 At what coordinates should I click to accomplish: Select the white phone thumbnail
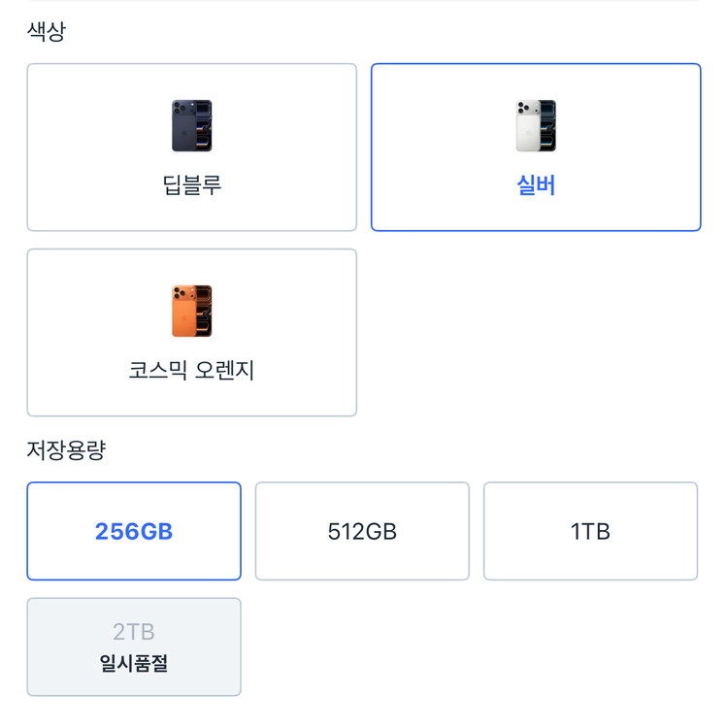click(x=536, y=126)
